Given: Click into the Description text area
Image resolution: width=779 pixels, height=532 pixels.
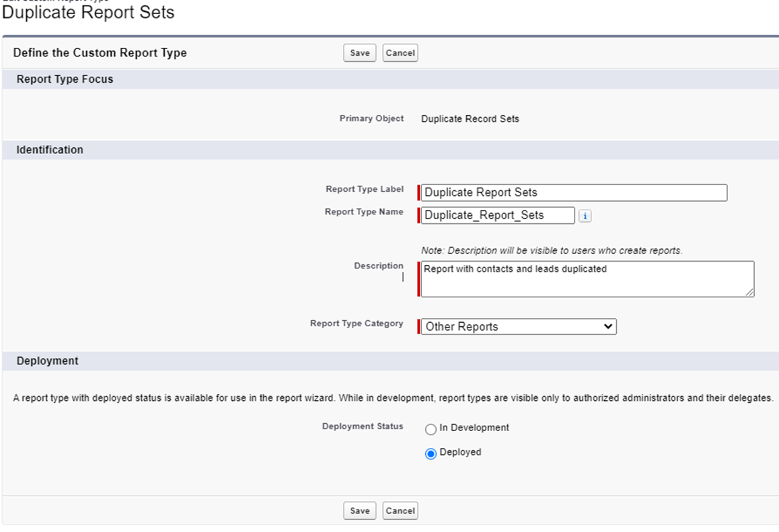Looking at the screenshot, I should (587, 279).
